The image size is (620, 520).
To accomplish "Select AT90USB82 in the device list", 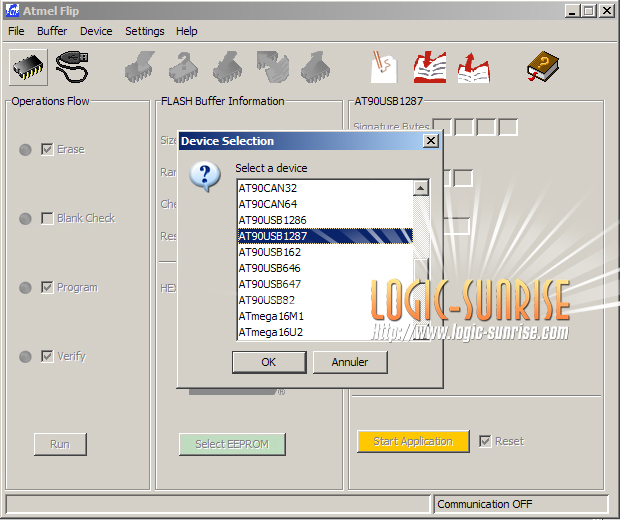I will coord(325,300).
